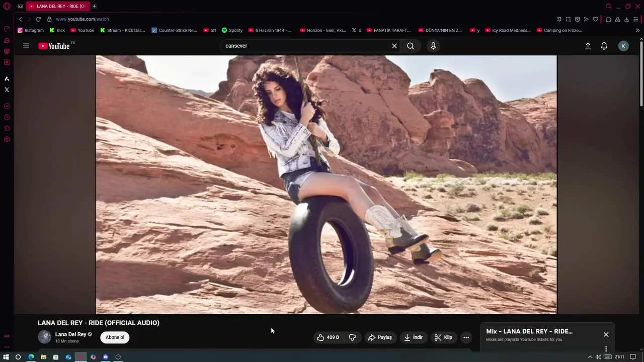Click the My Flow send arrow icon
Image resolution: width=644 pixels, height=362 pixels.
pyautogui.click(x=586, y=19)
